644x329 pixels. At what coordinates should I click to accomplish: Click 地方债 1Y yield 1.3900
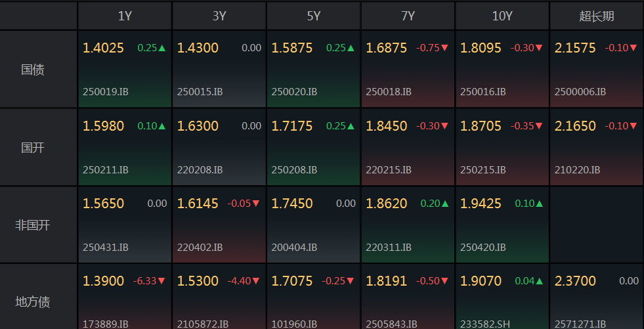[103, 281]
